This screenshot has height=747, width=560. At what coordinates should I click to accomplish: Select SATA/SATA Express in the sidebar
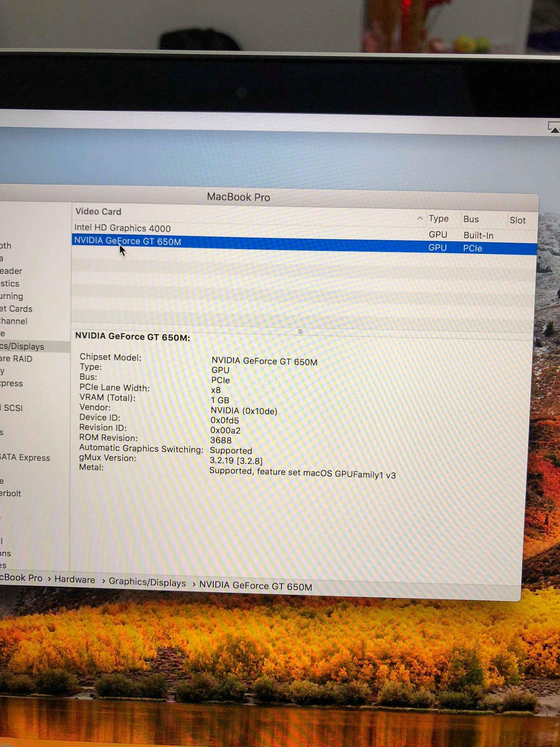25,458
